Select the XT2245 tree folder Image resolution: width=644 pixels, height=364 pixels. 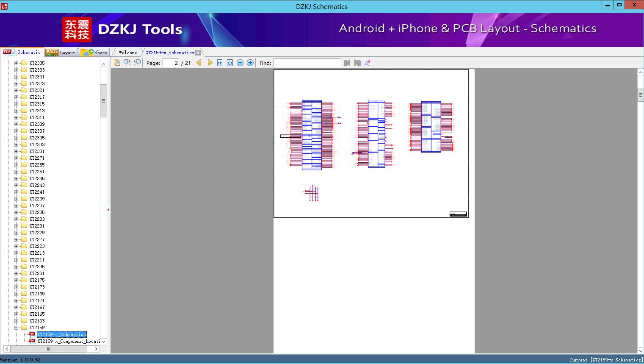[37, 178]
